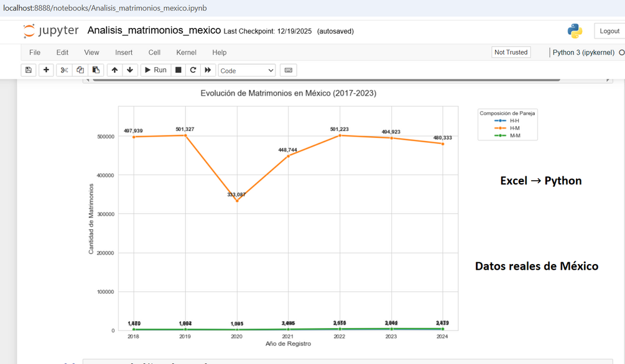Interrupt the kernel with stop icon
This screenshot has width=625, height=364.
(x=178, y=70)
